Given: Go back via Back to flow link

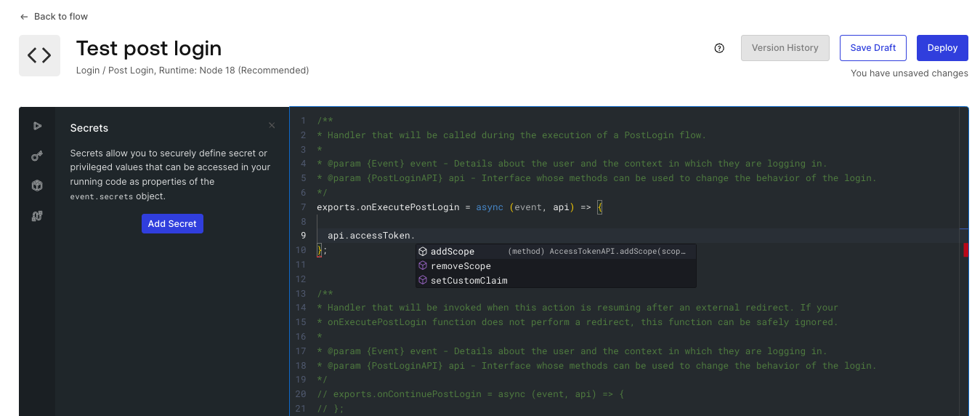Looking at the screenshot, I should pos(54,16).
